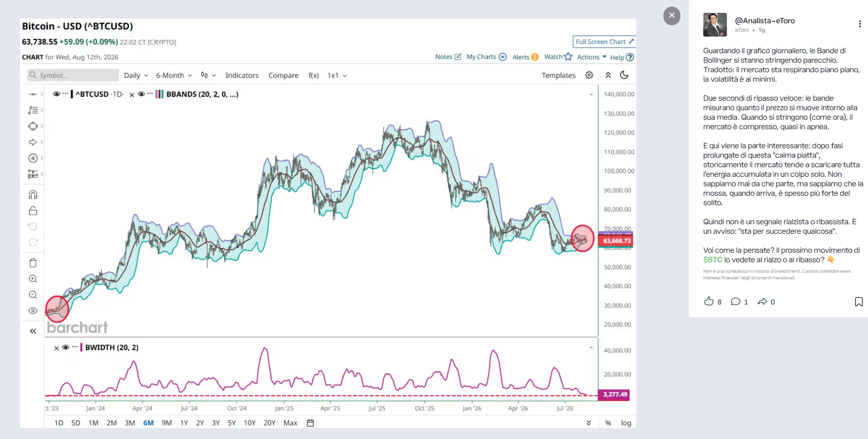This screenshot has width=868, height=439.
Task: Collapse the main price pane chevron
Action: tap(591, 94)
